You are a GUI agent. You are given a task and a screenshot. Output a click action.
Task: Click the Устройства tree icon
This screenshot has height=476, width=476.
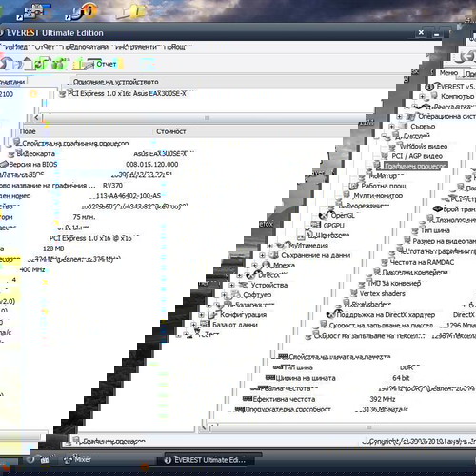pyautogui.click(x=244, y=285)
